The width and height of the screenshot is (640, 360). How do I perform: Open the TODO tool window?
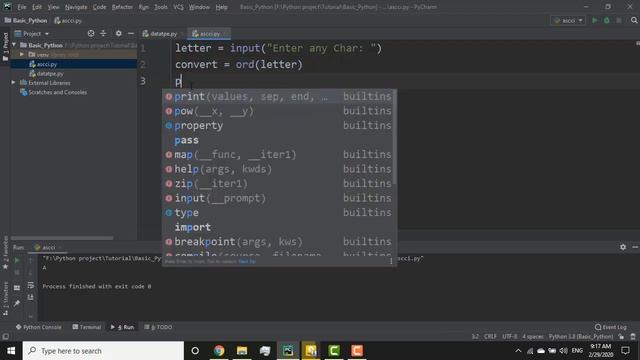[x=158, y=327]
